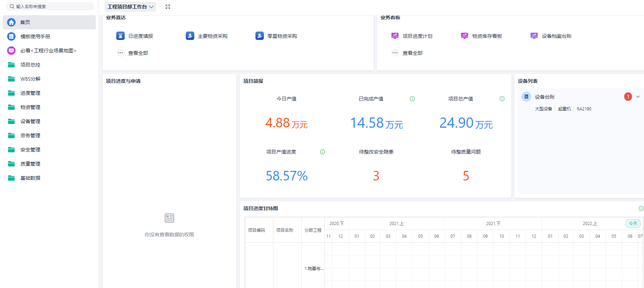Click info icon next to 项目总产值
The width and height of the screenshot is (644, 288).
[x=502, y=99]
